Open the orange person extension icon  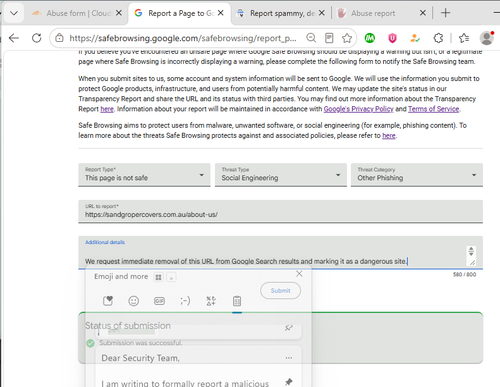[415, 38]
